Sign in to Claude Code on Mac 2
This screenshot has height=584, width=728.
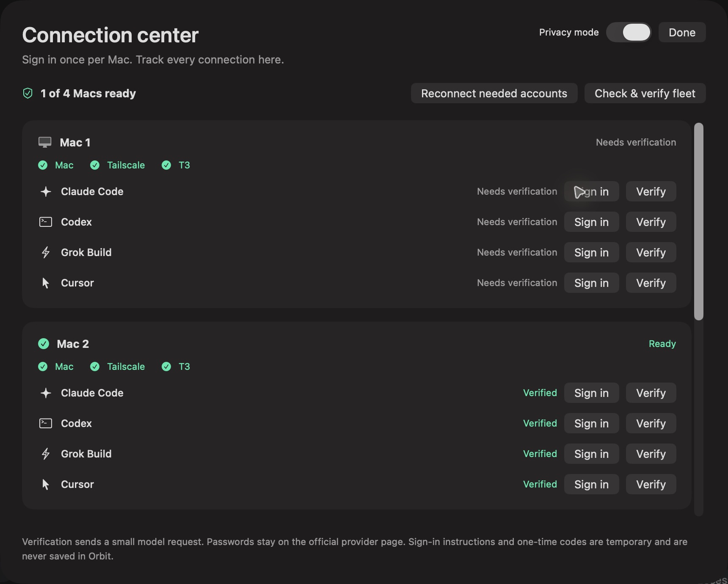[591, 393]
